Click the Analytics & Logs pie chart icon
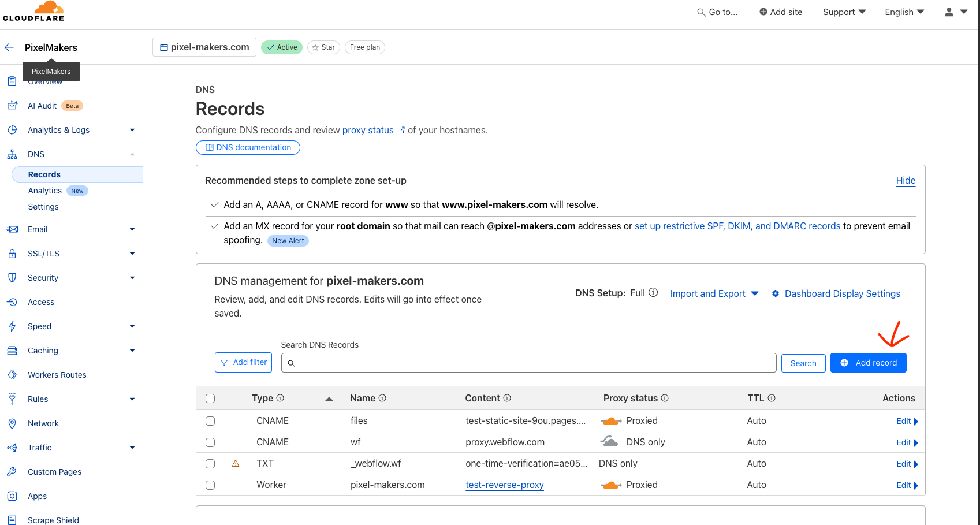Image resolution: width=980 pixels, height=525 pixels. [12, 130]
